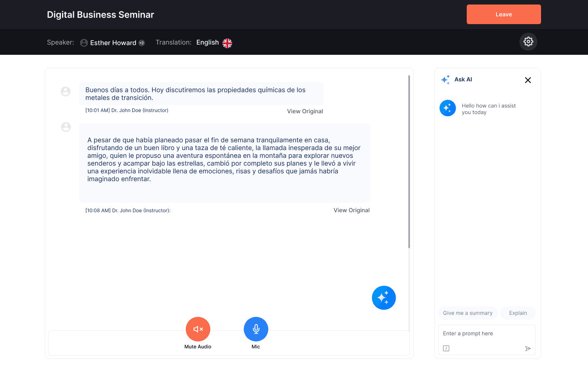The height and width of the screenshot is (368, 588).
Task: Click the UK flag icon
Action: point(227,43)
